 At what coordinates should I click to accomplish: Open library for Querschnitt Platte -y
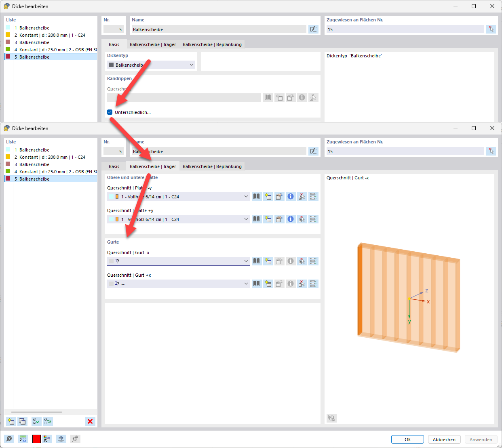[257, 196]
